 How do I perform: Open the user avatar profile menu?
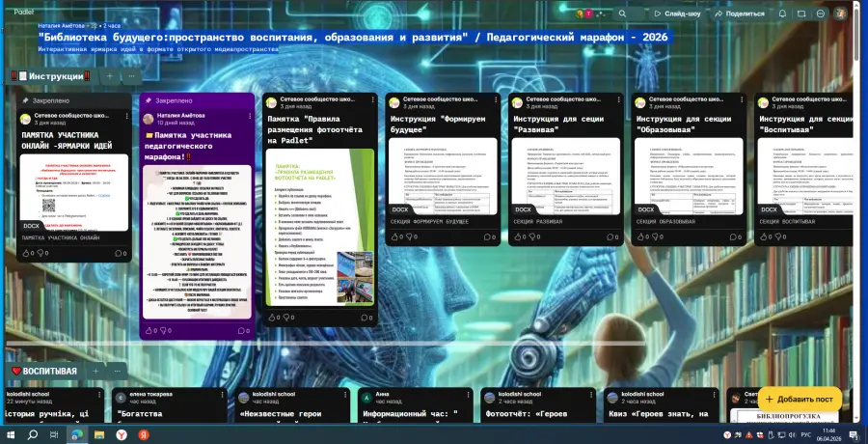(843, 14)
